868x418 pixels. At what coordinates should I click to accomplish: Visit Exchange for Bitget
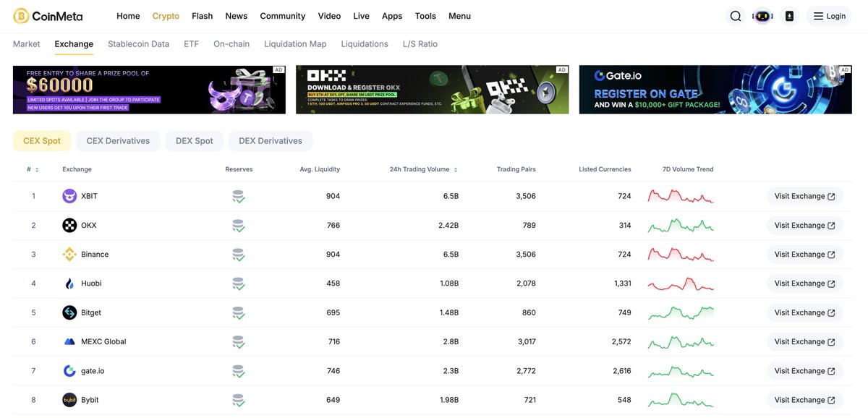point(805,312)
